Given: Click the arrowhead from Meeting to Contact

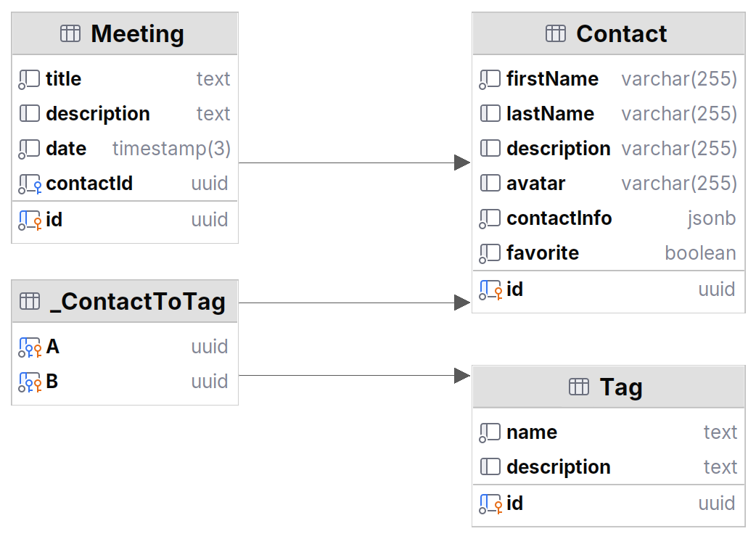Looking at the screenshot, I should point(462,162).
